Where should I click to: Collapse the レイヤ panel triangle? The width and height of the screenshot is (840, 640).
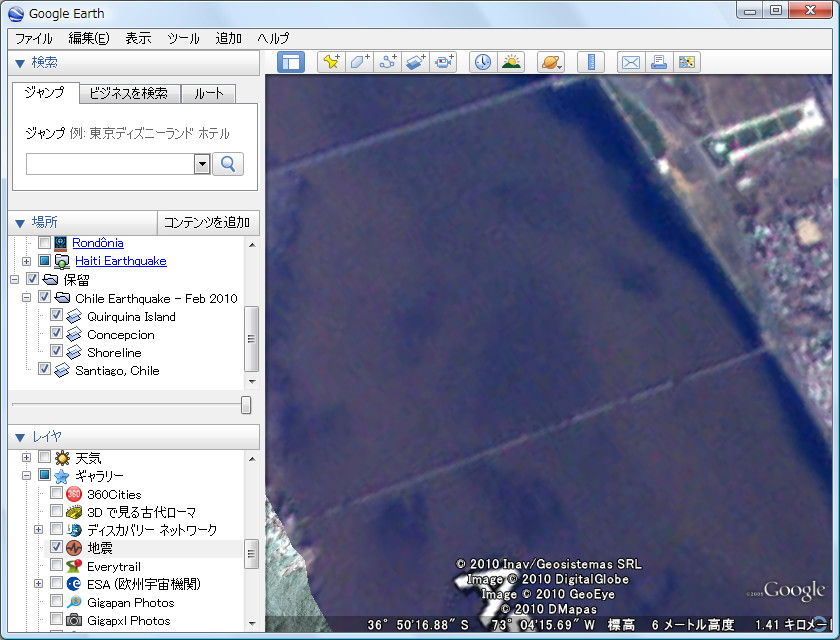[x=20, y=438]
